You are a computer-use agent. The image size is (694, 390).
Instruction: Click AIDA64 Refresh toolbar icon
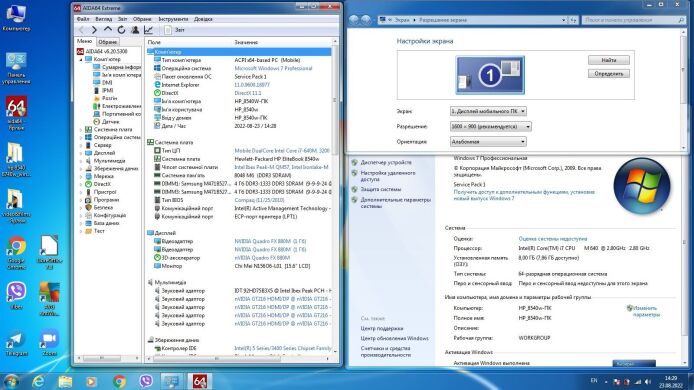(121, 30)
